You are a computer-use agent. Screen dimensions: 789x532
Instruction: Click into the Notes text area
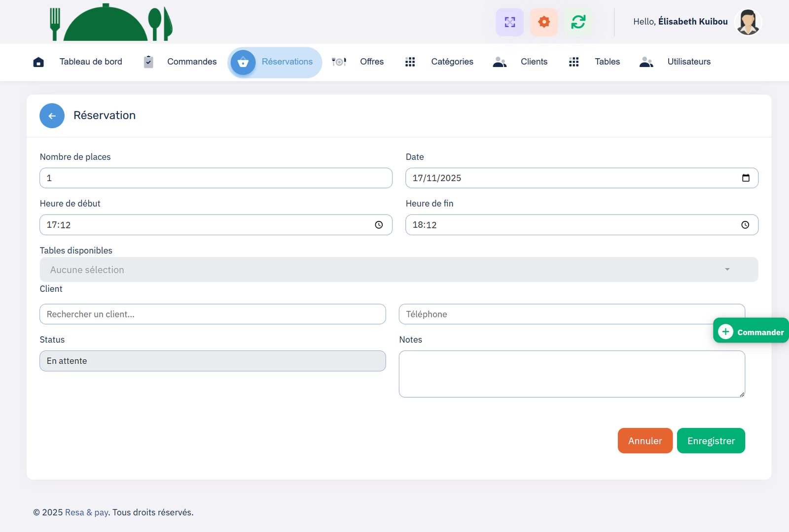572,374
